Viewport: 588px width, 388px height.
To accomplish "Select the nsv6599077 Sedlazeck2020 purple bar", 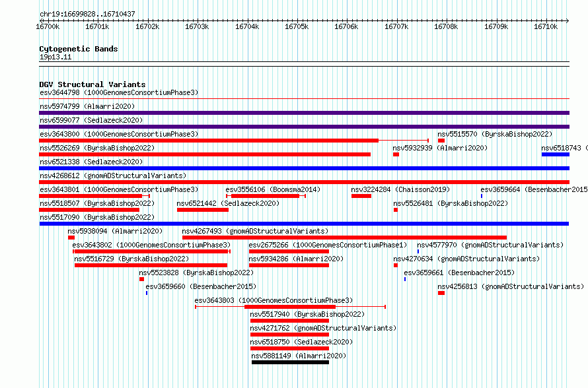I will pos(304,127).
